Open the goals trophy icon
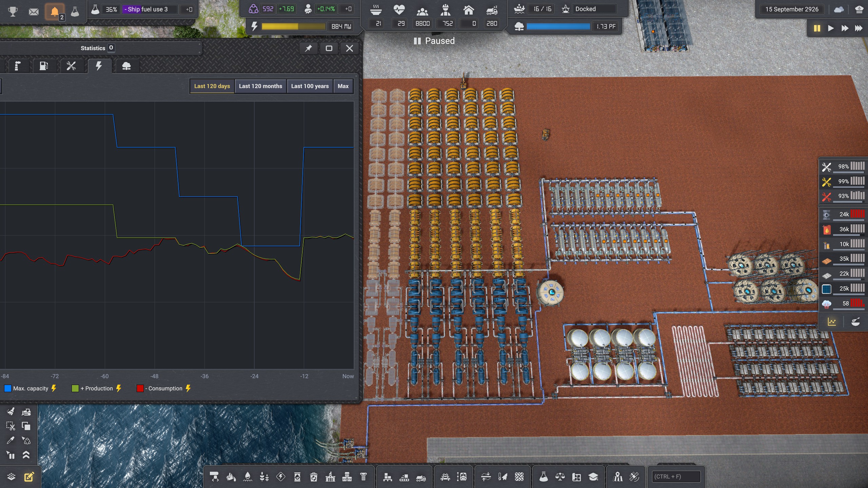The width and height of the screenshot is (868, 488). coord(13,12)
